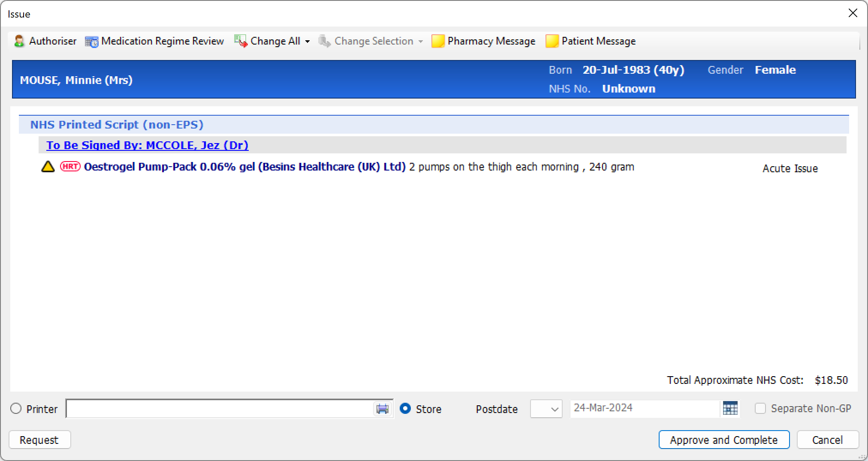
Task: Open the To Be Signed By MCCOLE link
Action: [148, 145]
